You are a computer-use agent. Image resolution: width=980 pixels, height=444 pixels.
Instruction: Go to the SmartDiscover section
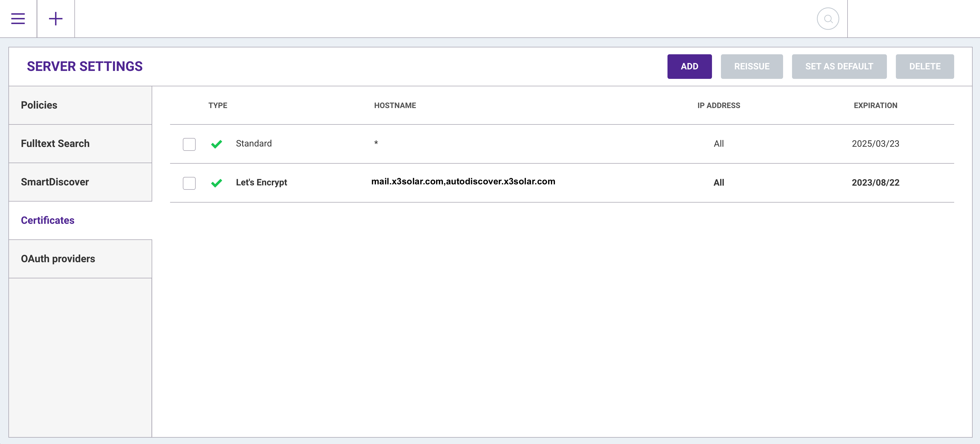tap(54, 182)
